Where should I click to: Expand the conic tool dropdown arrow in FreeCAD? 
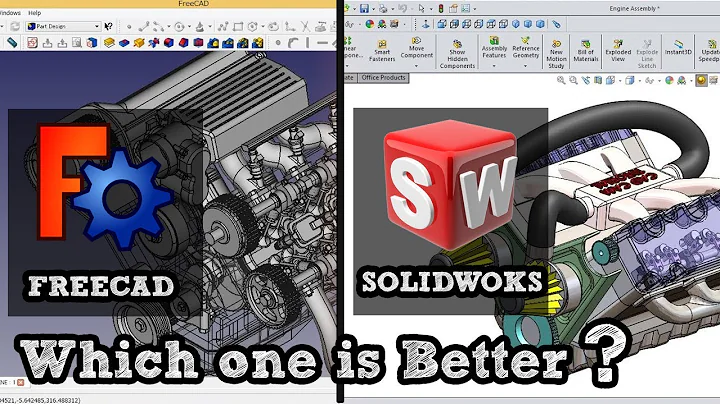(x=210, y=26)
